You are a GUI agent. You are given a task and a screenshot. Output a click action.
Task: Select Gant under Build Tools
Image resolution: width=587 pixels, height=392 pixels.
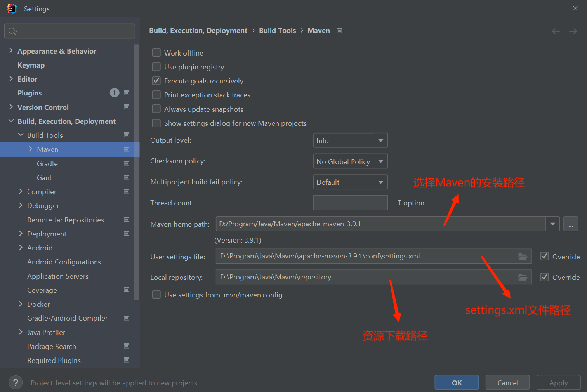pyautogui.click(x=44, y=177)
